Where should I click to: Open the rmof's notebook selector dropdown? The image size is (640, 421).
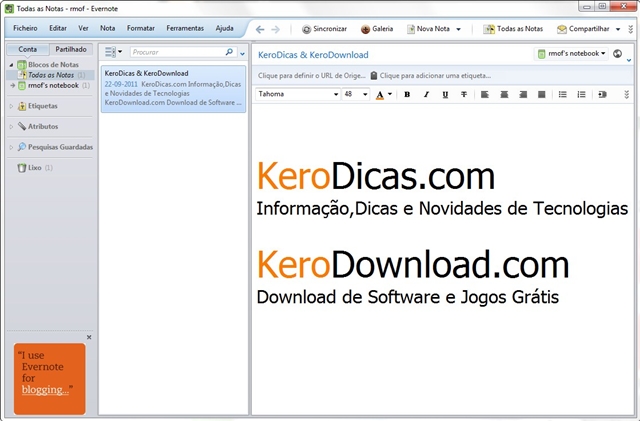[571, 53]
